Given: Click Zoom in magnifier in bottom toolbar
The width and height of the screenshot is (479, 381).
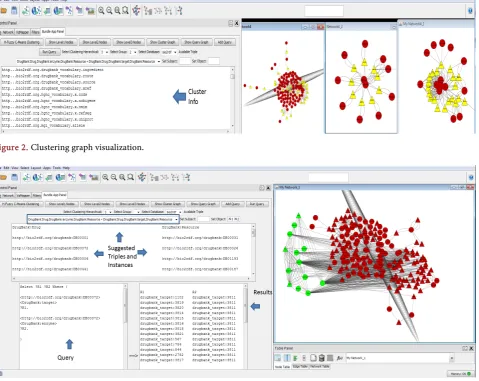Looking at the screenshot, I should click(x=105, y=177).
